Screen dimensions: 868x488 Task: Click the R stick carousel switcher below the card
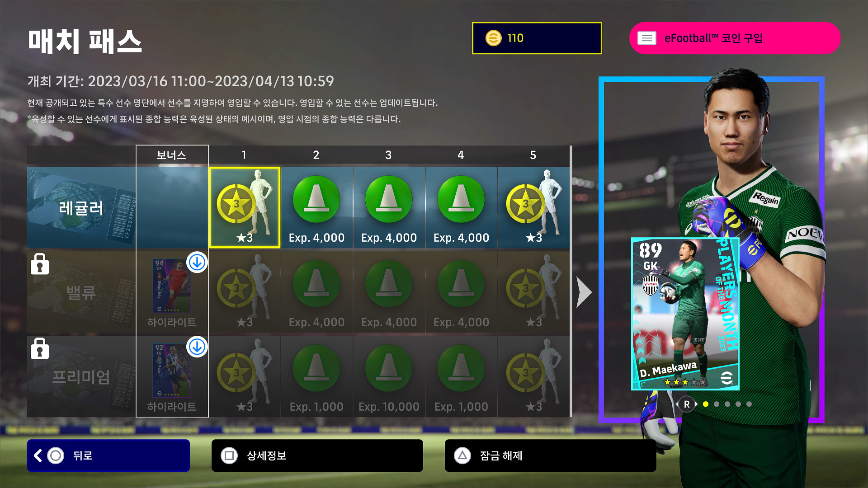(687, 404)
